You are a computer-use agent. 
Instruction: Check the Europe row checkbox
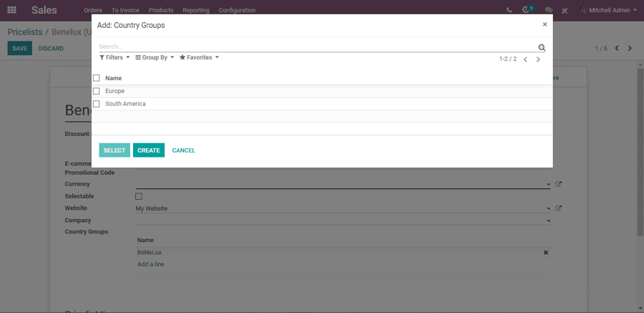pyautogui.click(x=97, y=91)
